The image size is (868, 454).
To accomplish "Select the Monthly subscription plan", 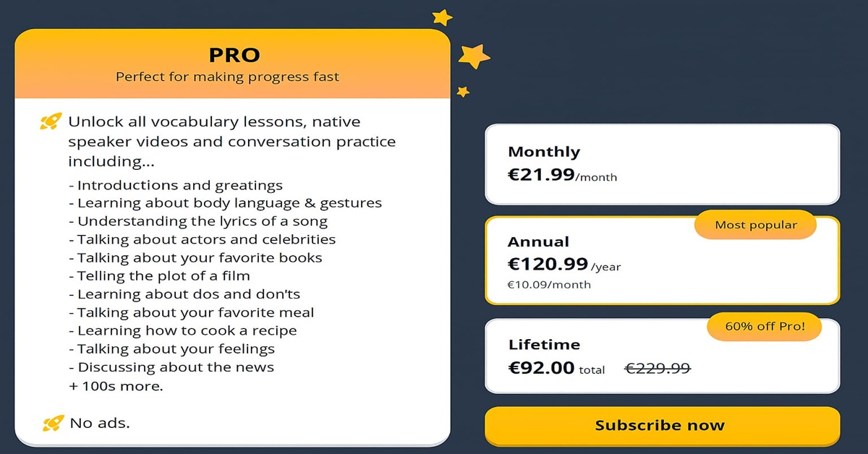I will coord(662,164).
